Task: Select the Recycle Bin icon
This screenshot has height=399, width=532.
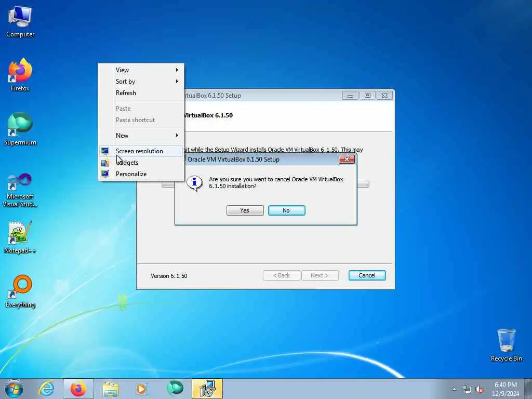Action: click(x=506, y=345)
